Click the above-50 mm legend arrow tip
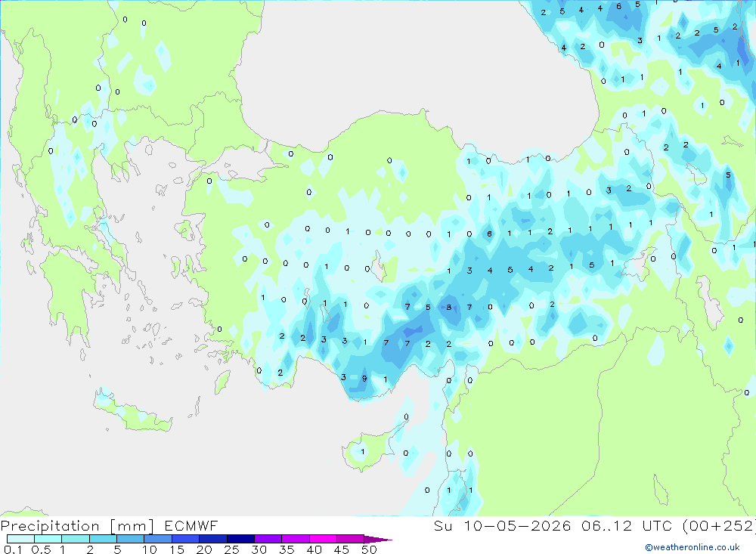This screenshot has height=554, width=756. click(x=378, y=539)
